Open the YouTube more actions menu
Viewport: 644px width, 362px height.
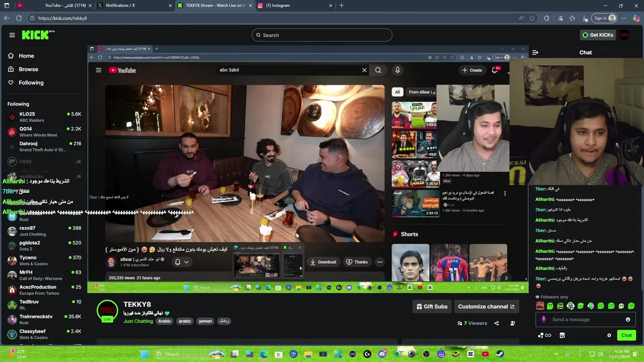[380, 262]
